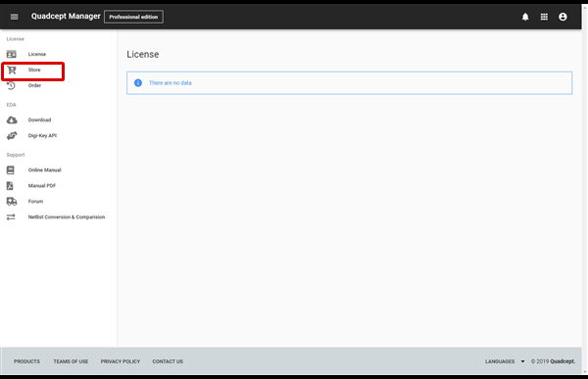The height and width of the screenshot is (379, 588).
Task: Click the Download cloud icon
Action: click(12, 119)
